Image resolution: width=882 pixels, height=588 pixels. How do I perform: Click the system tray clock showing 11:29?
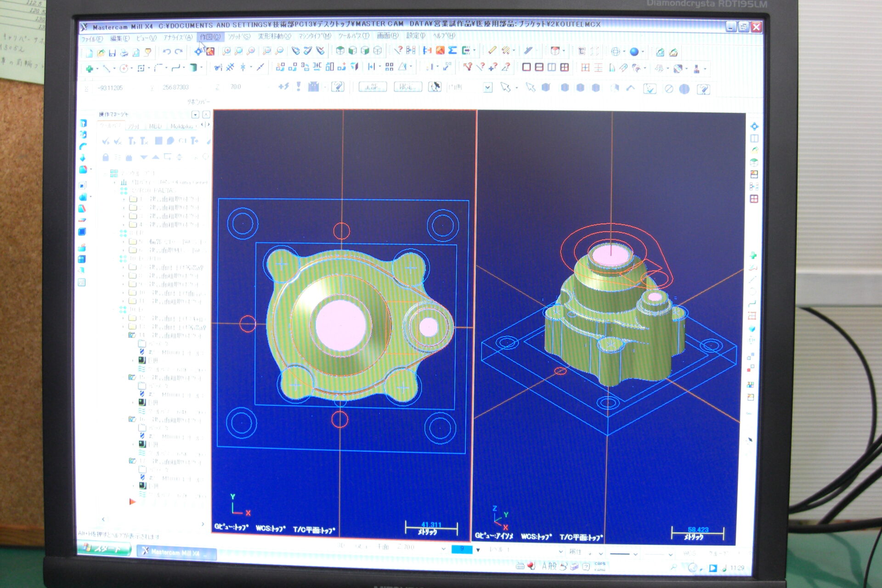click(736, 568)
